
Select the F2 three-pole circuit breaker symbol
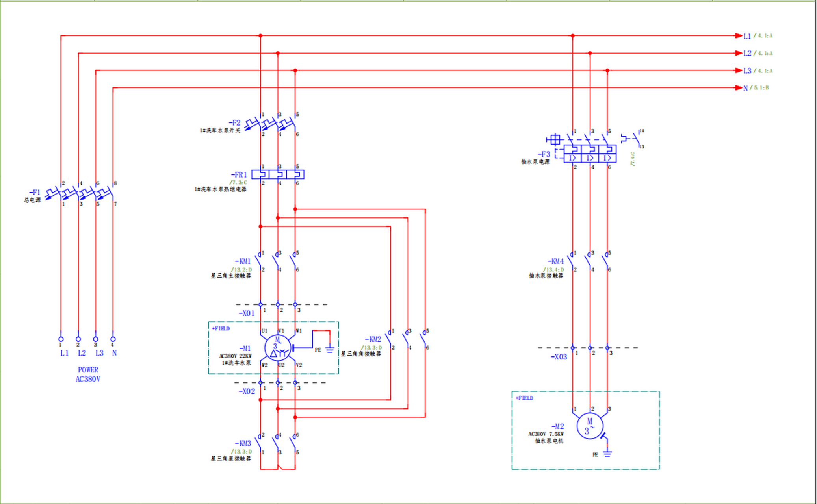click(x=270, y=124)
